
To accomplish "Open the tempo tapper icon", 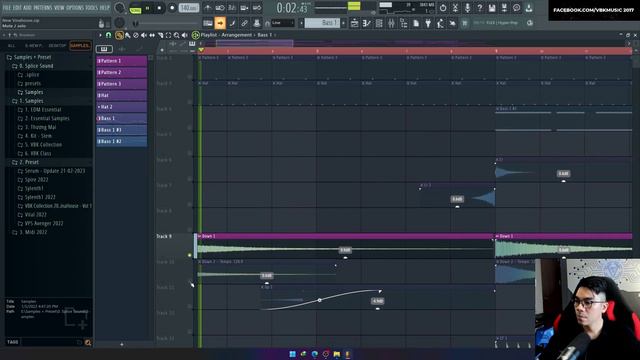I will click(440, 23).
